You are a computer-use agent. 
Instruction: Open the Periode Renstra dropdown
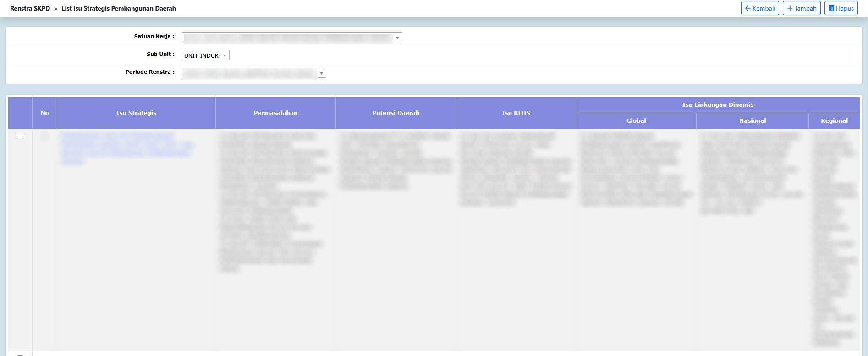(x=254, y=73)
